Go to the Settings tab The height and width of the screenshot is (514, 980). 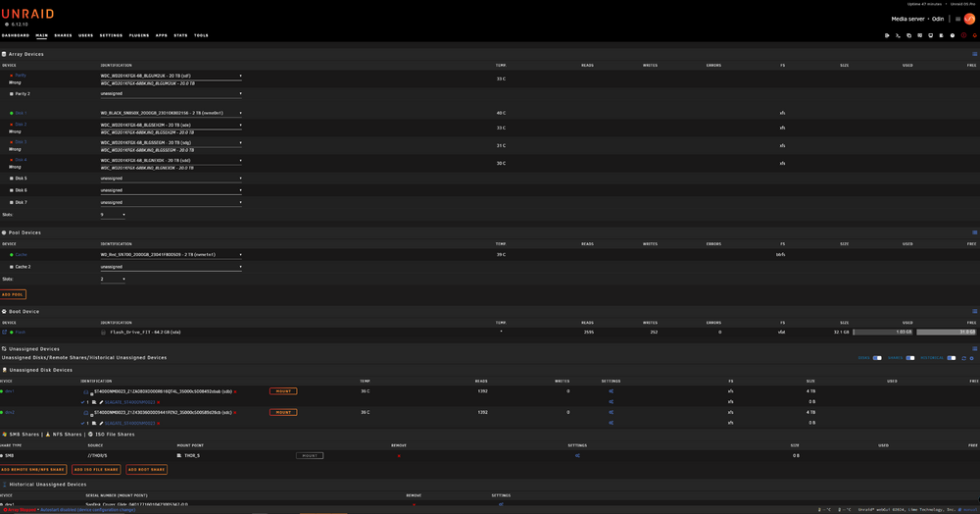click(112, 35)
